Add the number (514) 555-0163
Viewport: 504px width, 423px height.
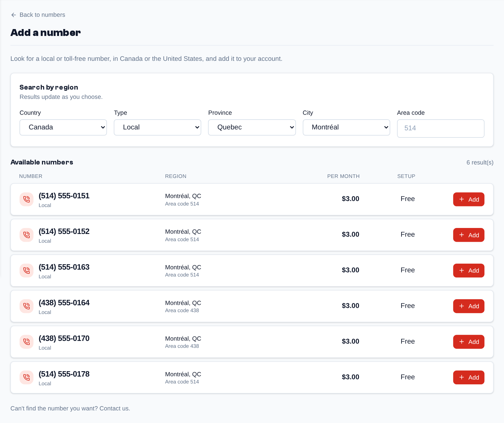(469, 271)
